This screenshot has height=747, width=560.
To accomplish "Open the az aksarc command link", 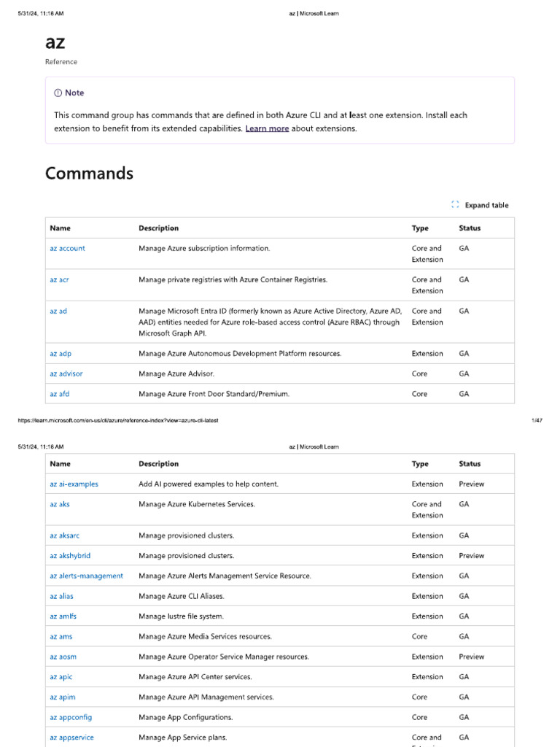I will pyautogui.click(x=64, y=535).
